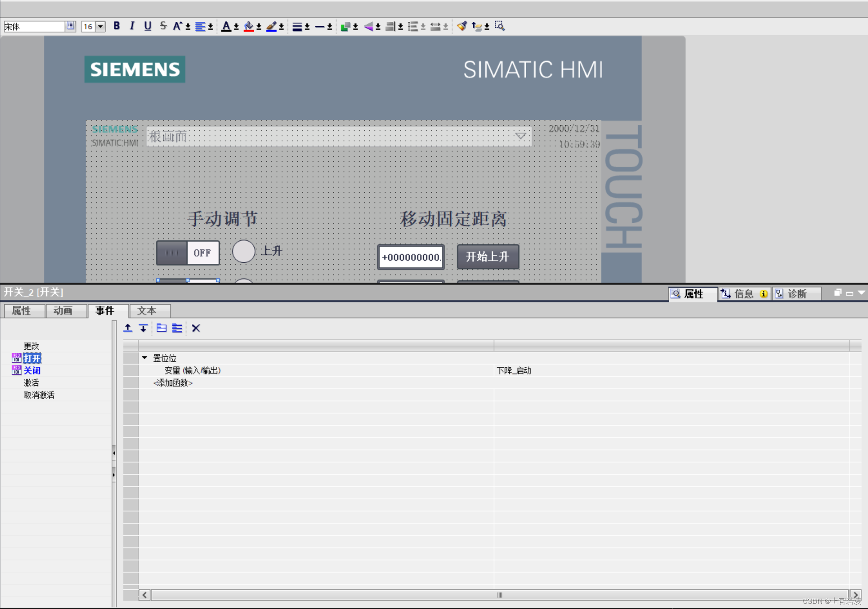Click the zoom selection magnifier icon
The image size is (868, 609).
pos(499,26)
